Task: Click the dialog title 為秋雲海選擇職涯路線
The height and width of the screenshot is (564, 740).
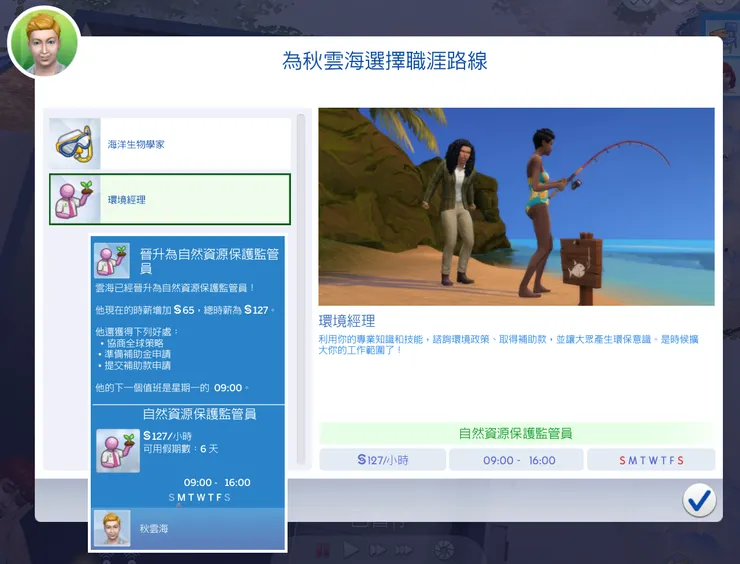Action: (385, 61)
